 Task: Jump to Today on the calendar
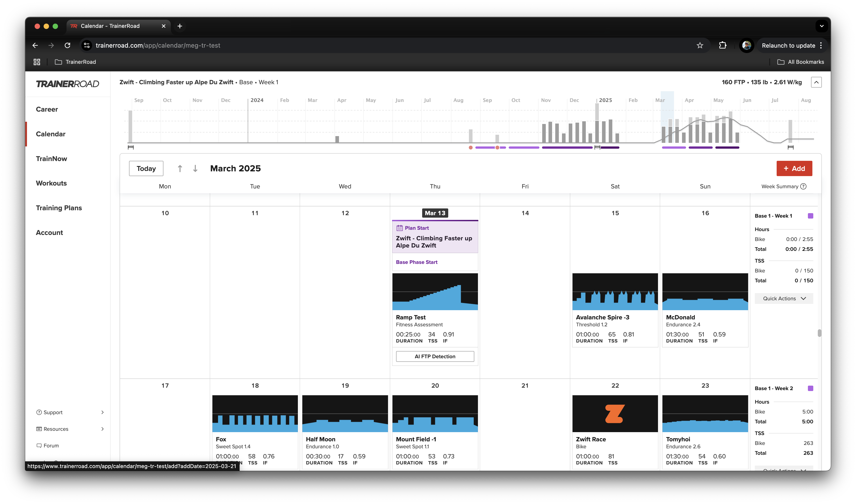pyautogui.click(x=146, y=168)
